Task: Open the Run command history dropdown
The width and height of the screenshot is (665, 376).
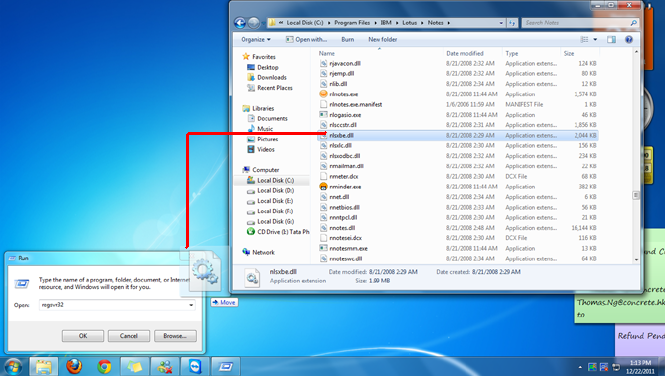Action: point(191,305)
